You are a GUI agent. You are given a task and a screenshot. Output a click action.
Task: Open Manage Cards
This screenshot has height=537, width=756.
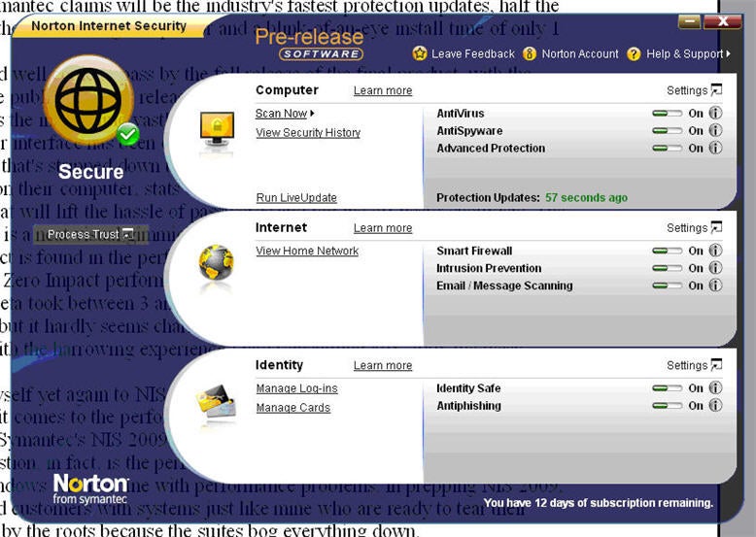[293, 408]
